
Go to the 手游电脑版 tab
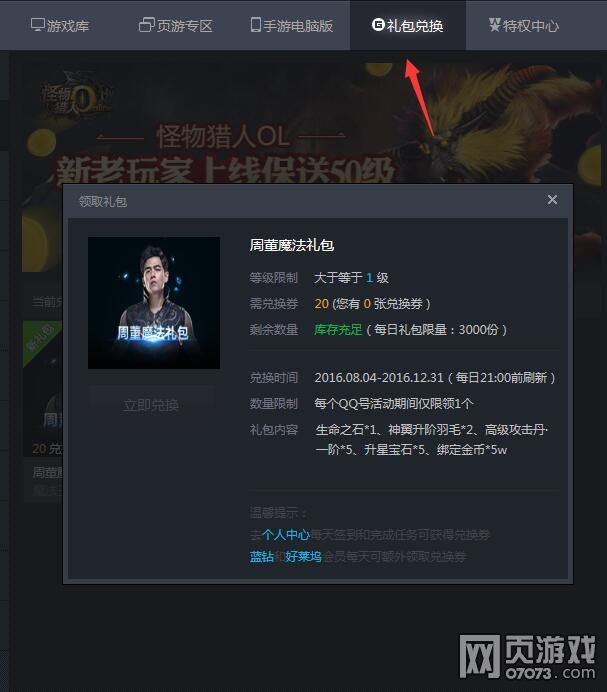click(x=292, y=26)
